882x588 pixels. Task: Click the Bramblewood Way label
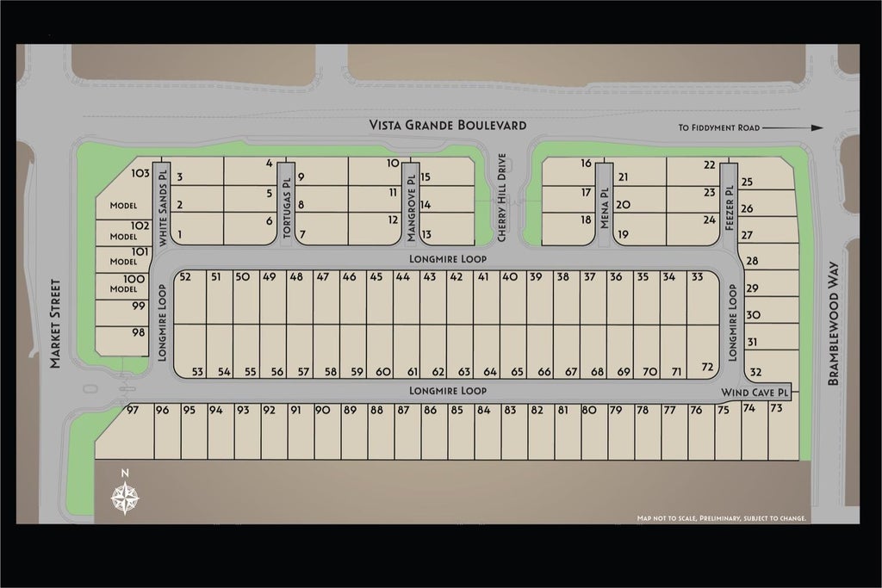pyautogui.click(x=833, y=323)
